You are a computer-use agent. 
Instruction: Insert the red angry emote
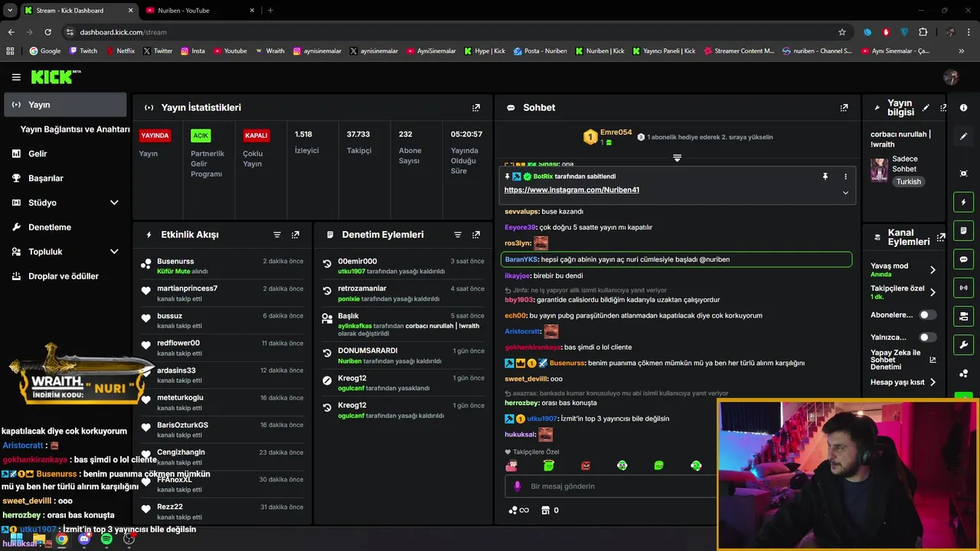click(586, 465)
